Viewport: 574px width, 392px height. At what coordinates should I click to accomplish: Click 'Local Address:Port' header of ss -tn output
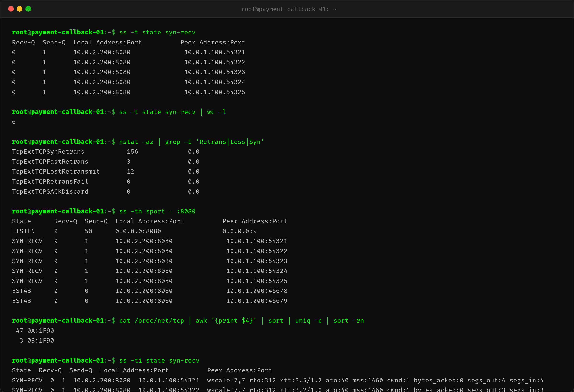coord(150,221)
